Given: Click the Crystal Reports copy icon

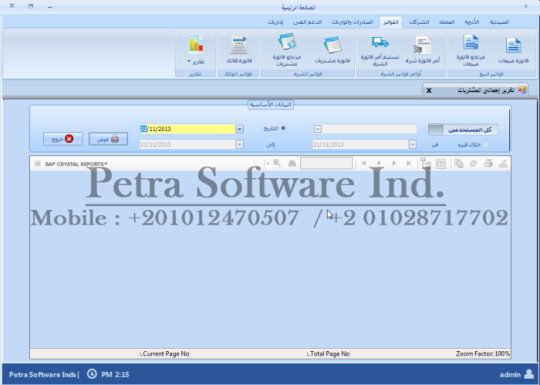Looking at the screenshot, I should point(458,164).
